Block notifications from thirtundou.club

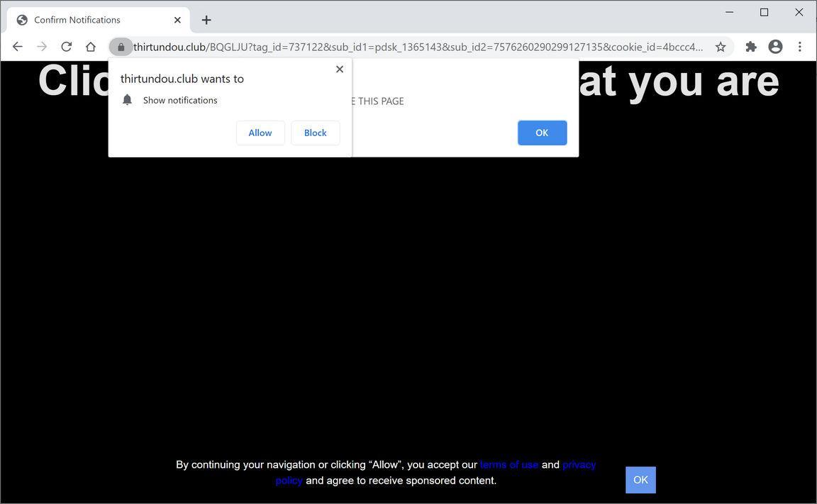[x=315, y=133]
